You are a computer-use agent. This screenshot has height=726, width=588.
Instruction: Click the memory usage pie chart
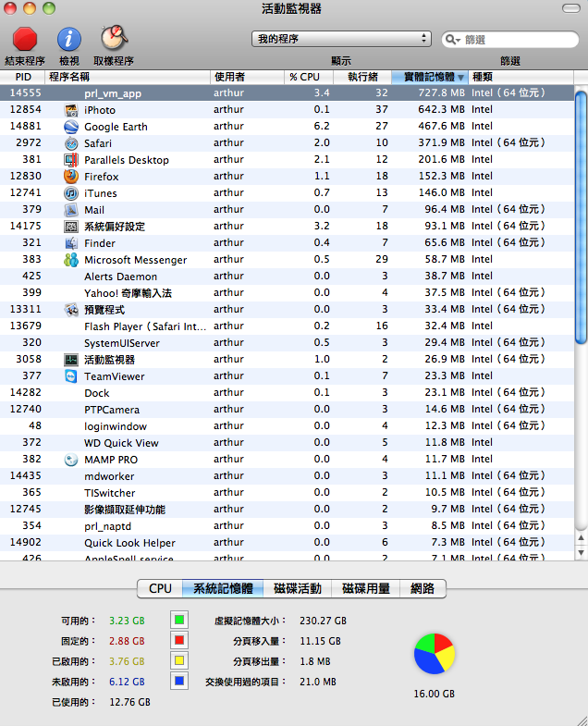[x=435, y=654]
